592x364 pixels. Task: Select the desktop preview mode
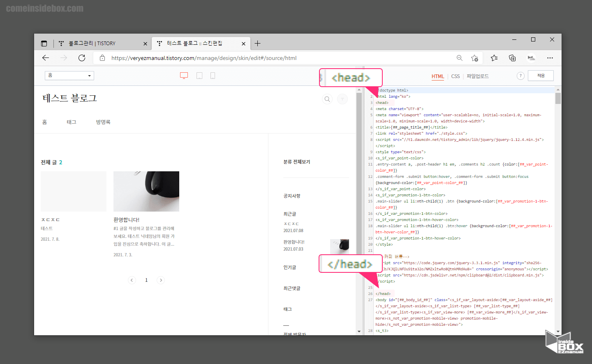pyautogui.click(x=184, y=76)
